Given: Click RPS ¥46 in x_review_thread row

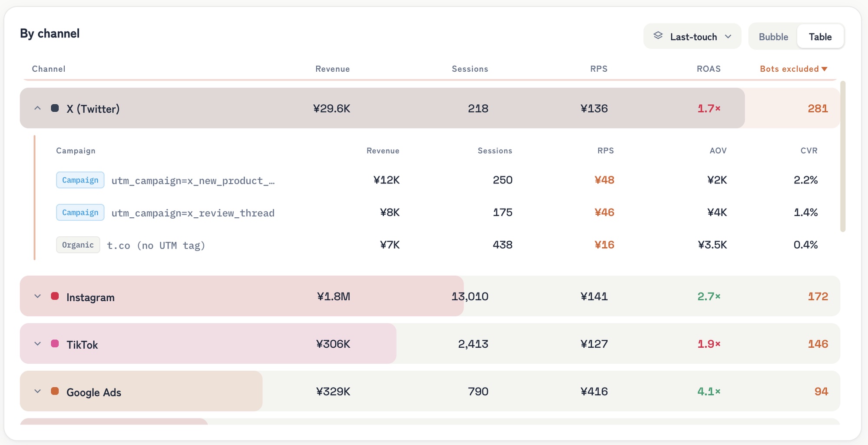Looking at the screenshot, I should click(x=604, y=212).
